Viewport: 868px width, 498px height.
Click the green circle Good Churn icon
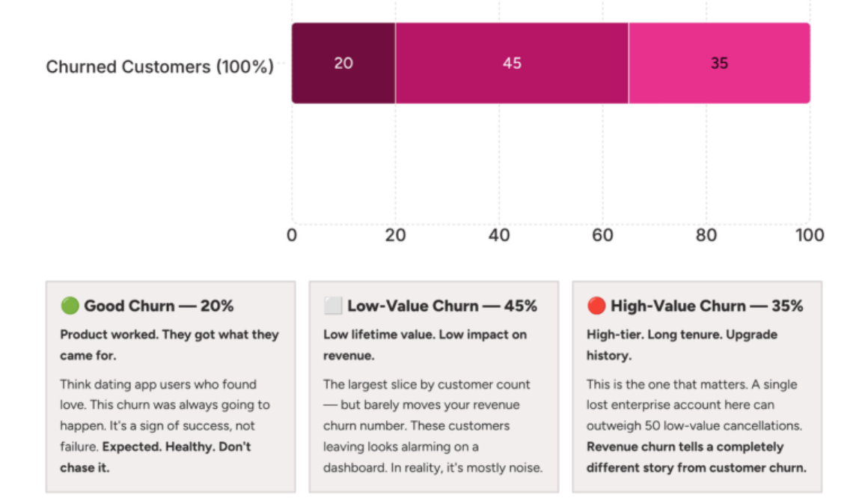[70, 306]
